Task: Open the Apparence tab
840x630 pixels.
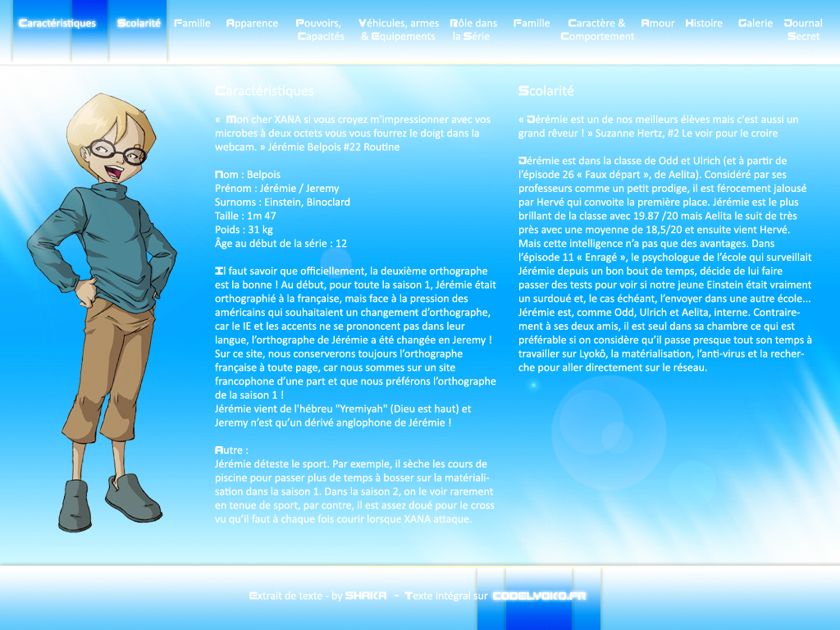Action: [252, 24]
